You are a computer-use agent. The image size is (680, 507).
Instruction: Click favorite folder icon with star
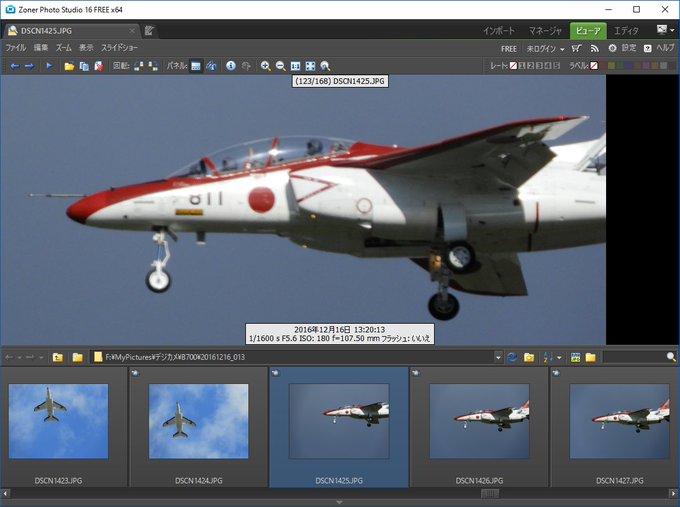[529, 357]
